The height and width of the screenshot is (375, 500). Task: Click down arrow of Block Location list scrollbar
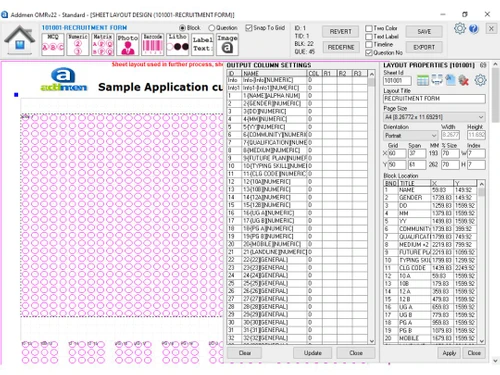(x=481, y=341)
